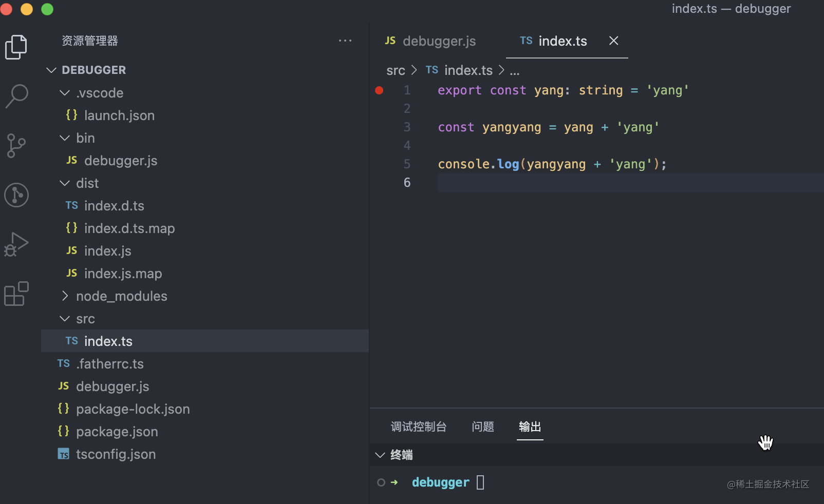Open the Run and Debug view
This screenshot has height=504, width=824.
point(16,244)
